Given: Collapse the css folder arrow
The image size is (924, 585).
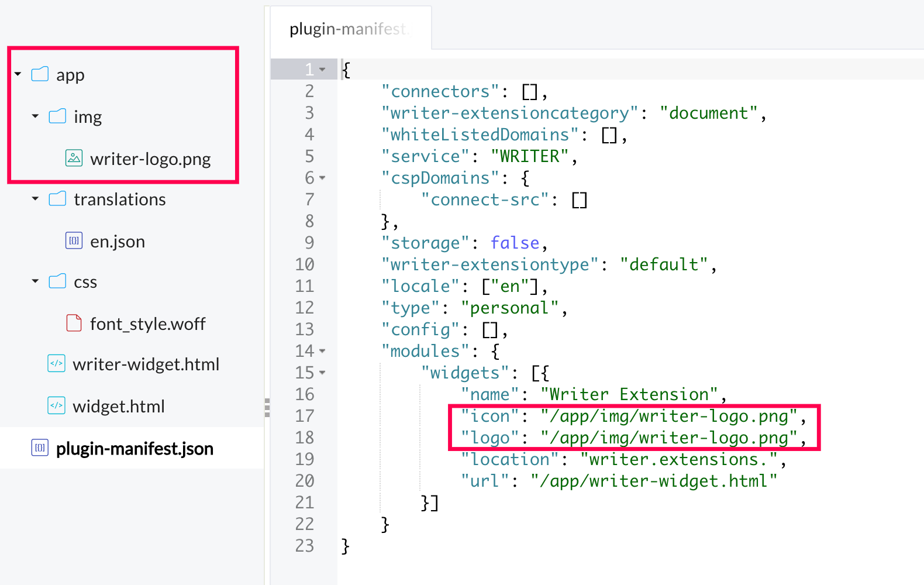Looking at the screenshot, I should [x=36, y=281].
